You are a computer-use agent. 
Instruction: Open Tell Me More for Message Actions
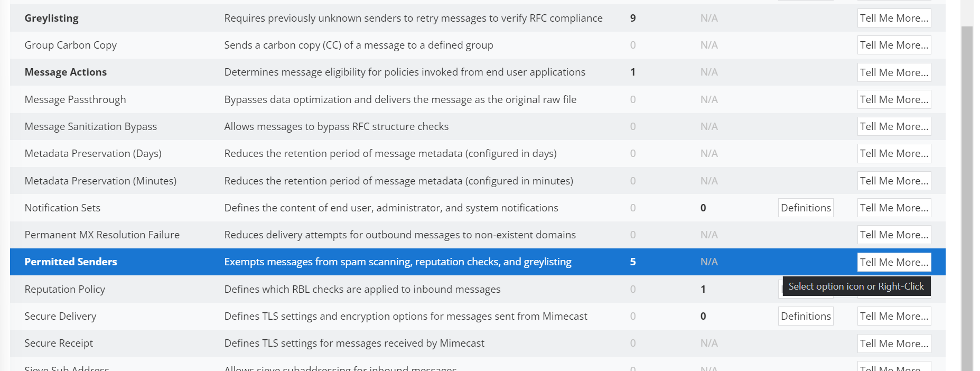pos(893,72)
